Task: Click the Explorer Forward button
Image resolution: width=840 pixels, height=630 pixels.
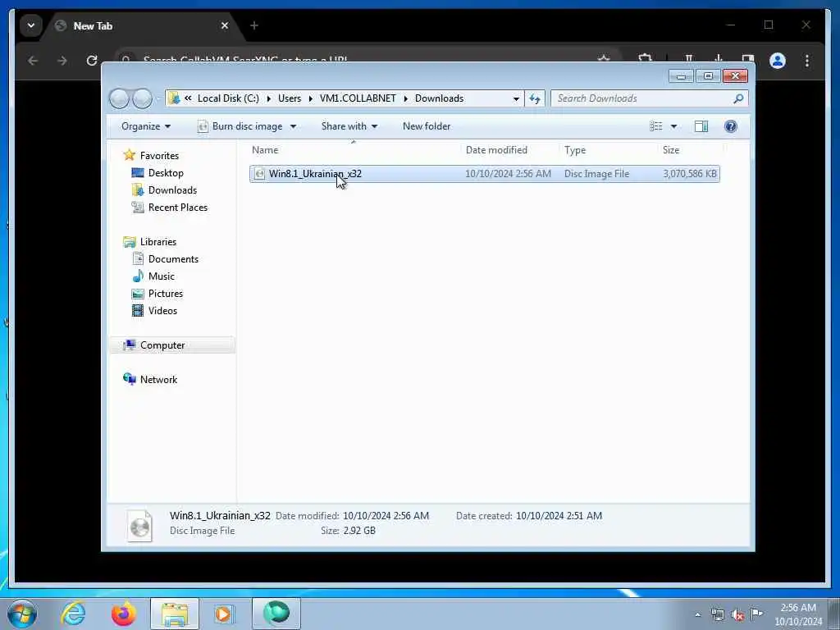Action: pyautogui.click(x=142, y=98)
